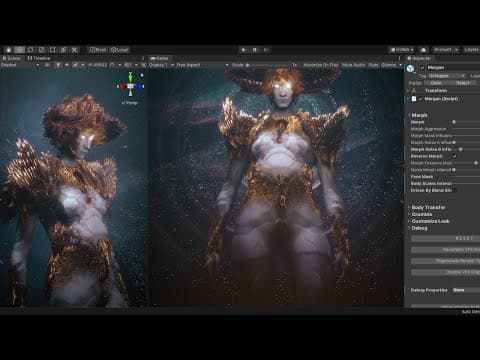Click the Transform component icon
Image resolution: width=480 pixels, height=360 pixels.
pyautogui.click(x=414, y=91)
